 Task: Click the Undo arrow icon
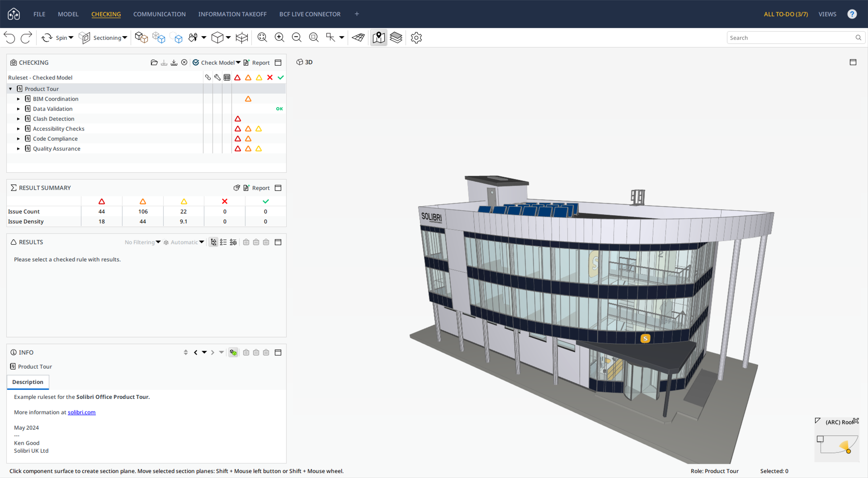10,37
